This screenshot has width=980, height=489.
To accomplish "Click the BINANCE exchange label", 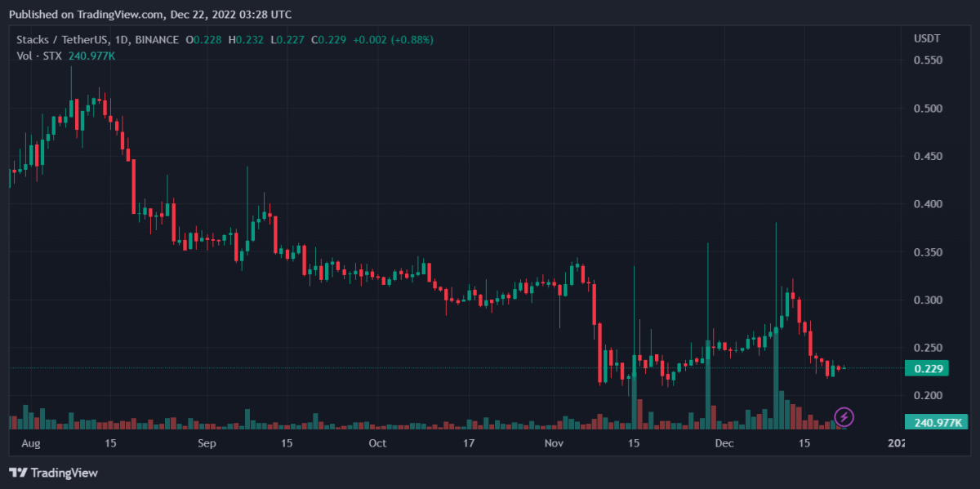I will pos(158,39).
